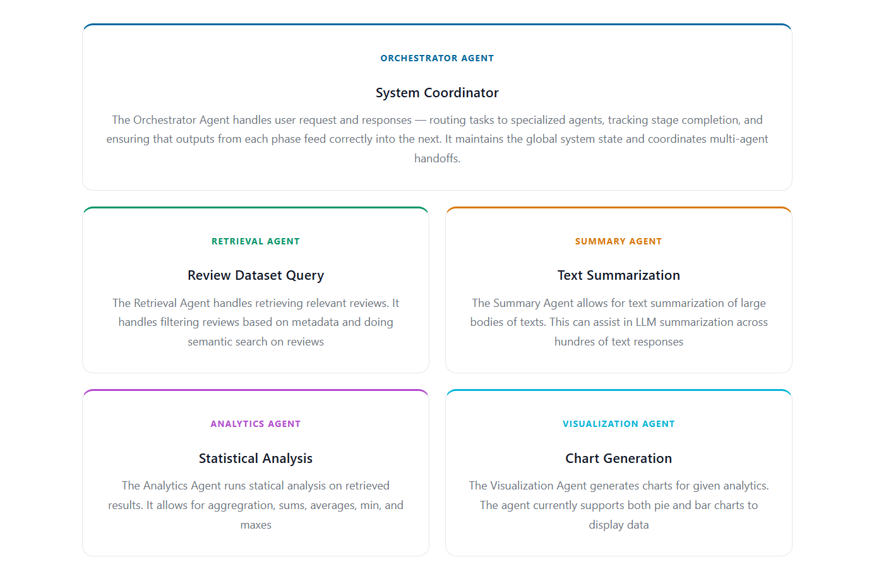The width and height of the screenshot is (886, 588).
Task: Click the orange top border of Summary card
Action: [619, 208]
